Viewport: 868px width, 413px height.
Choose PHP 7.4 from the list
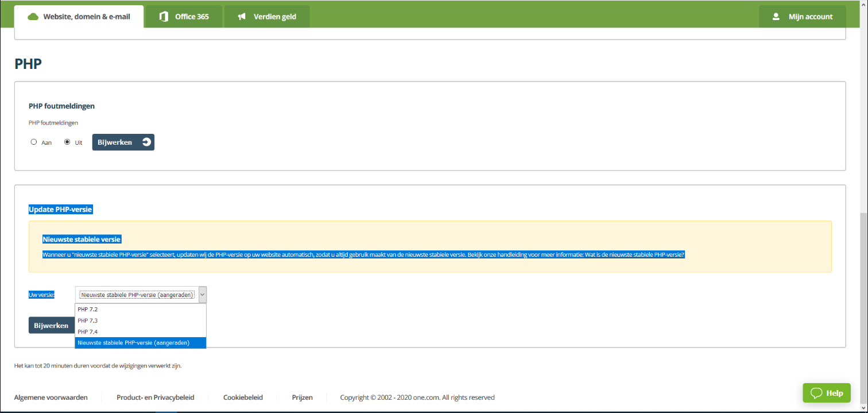(140, 331)
